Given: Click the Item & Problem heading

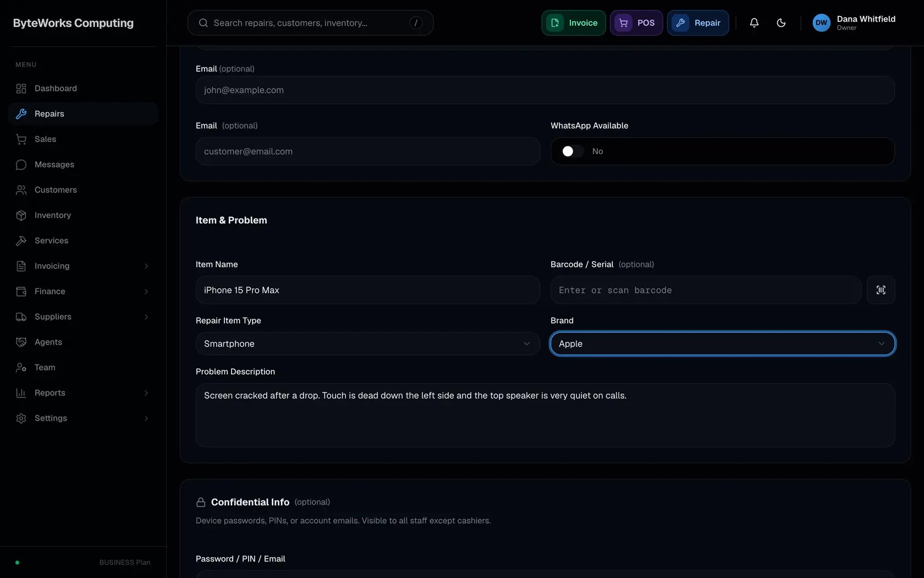Looking at the screenshot, I should (x=232, y=220).
